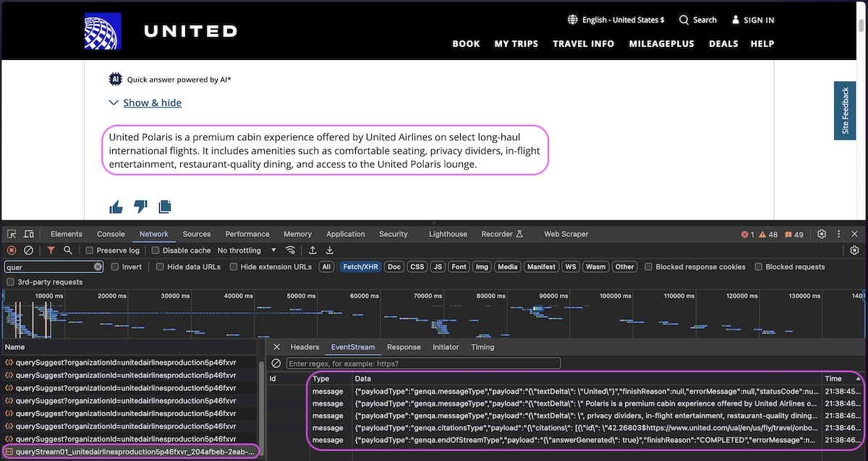Image resolution: width=868 pixels, height=461 pixels.
Task: Open the 48 warnings indicator
Action: pyautogui.click(x=770, y=234)
